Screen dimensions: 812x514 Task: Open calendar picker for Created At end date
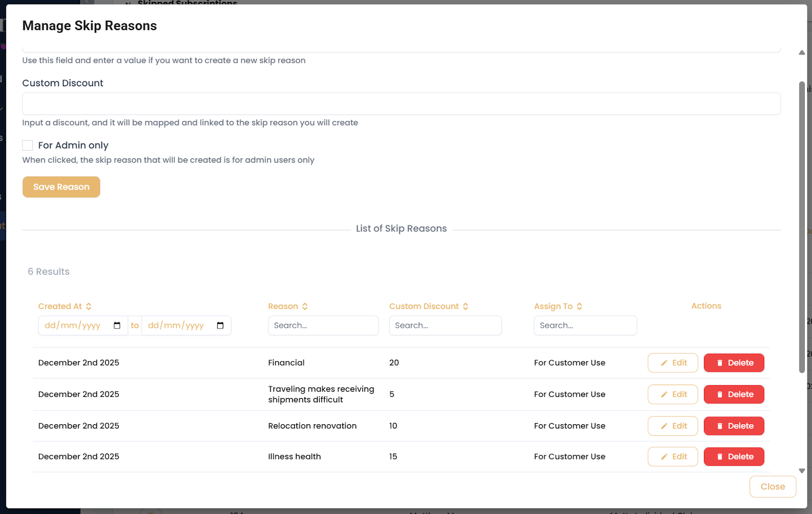pos(220,326)
